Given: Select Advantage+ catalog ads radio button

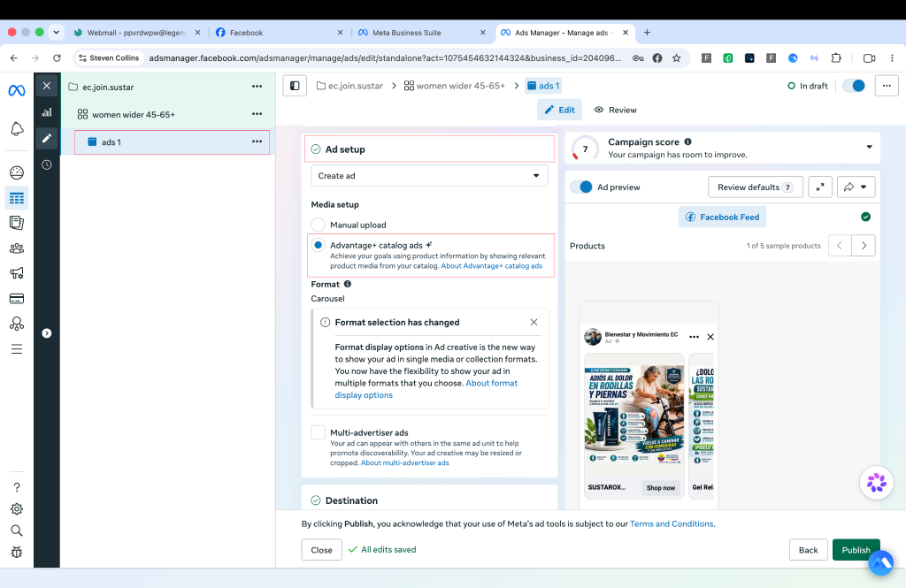Looking at the screenshot, I should click(x=318, y=245).
